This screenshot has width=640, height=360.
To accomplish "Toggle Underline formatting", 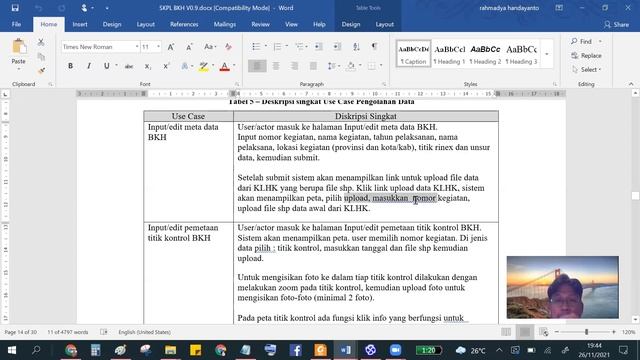I will (x=107, y=66).
